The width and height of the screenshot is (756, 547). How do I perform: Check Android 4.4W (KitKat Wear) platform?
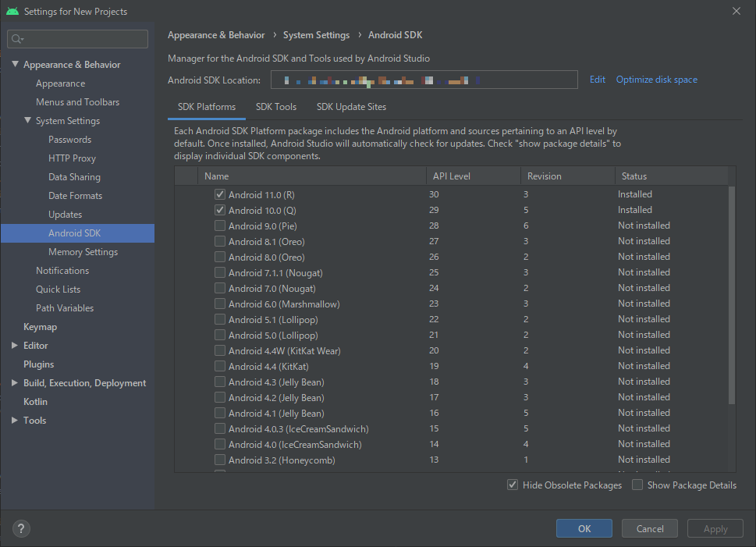click(x=220, y=350)
